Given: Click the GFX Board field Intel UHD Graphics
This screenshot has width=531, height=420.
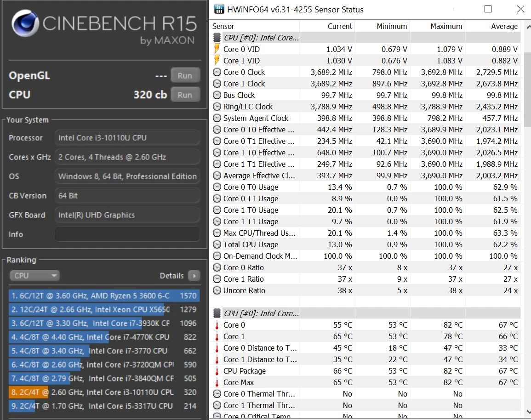Looking at the screenshot, I should pyautogui.click(x=127, y=215).
